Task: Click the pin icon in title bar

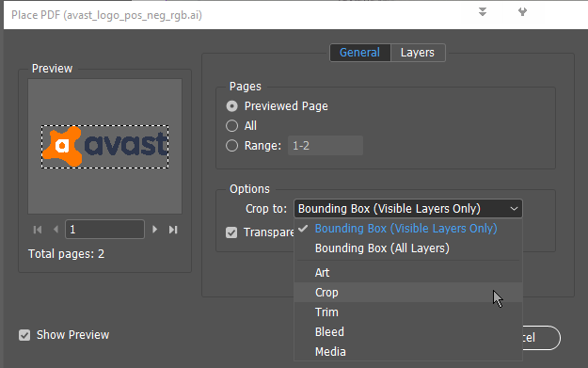Action: (522, 11)
